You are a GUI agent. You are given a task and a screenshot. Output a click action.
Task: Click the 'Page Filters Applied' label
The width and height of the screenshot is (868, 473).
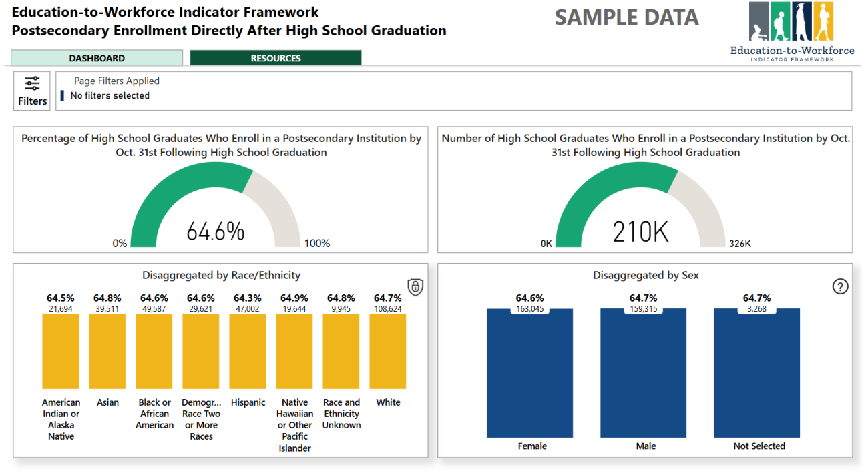(118, 81)
